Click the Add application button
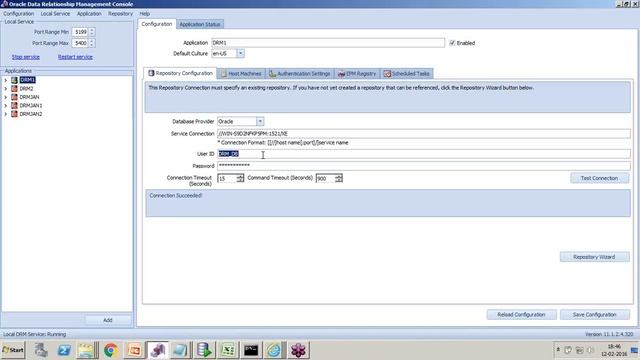 [108, 320]
